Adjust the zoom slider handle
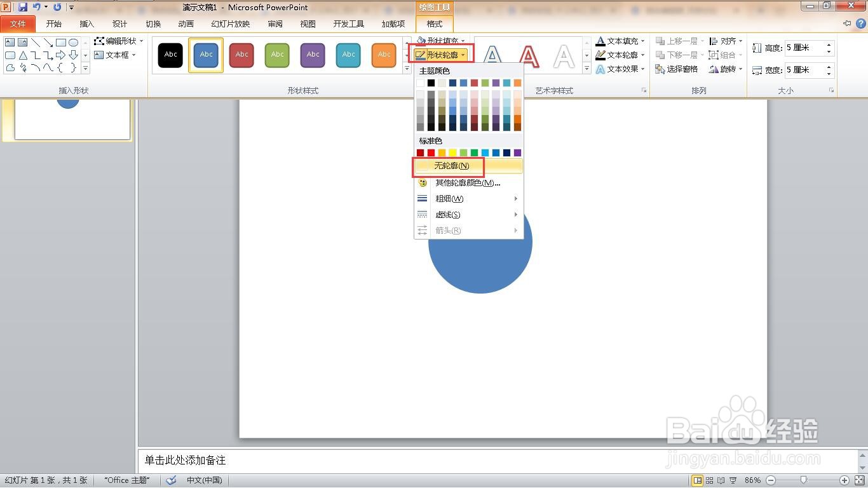This screenshot has width=868, height=488. point(804,480)
